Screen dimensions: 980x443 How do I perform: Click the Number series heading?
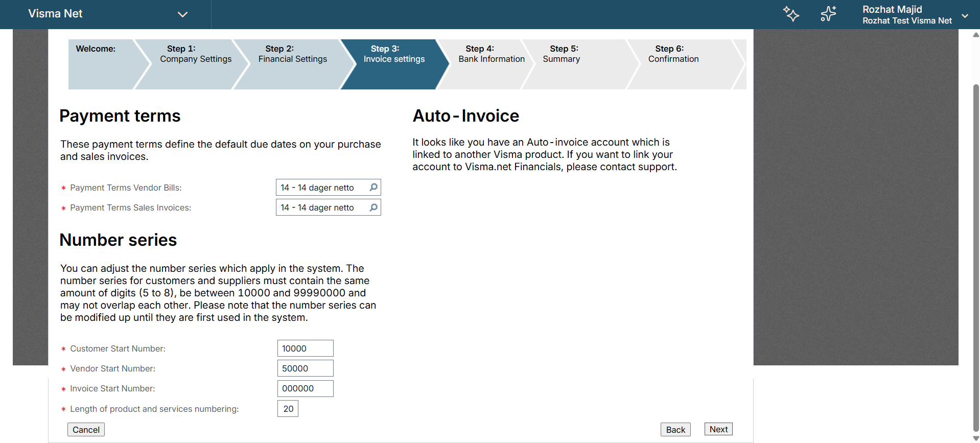tap(118, 240)
